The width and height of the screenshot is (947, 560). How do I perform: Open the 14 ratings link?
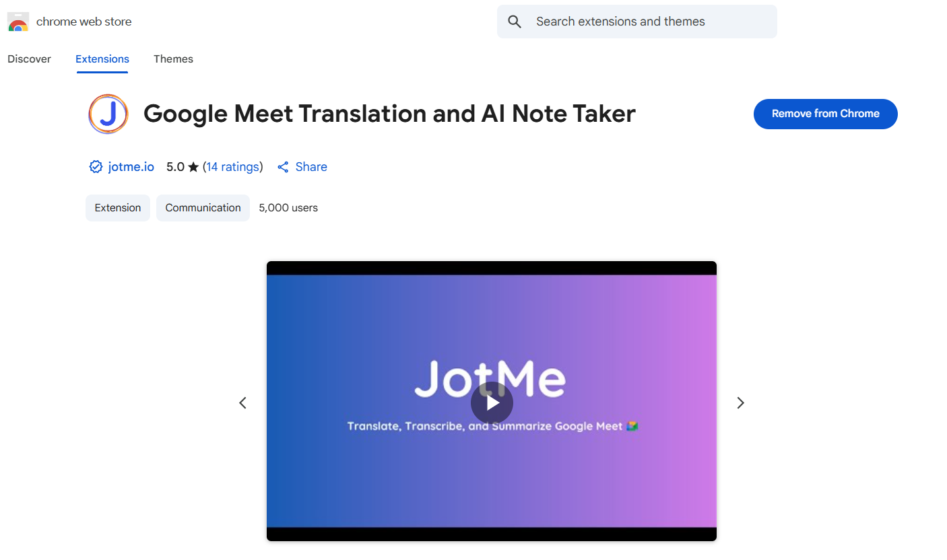tap(233, 167)
